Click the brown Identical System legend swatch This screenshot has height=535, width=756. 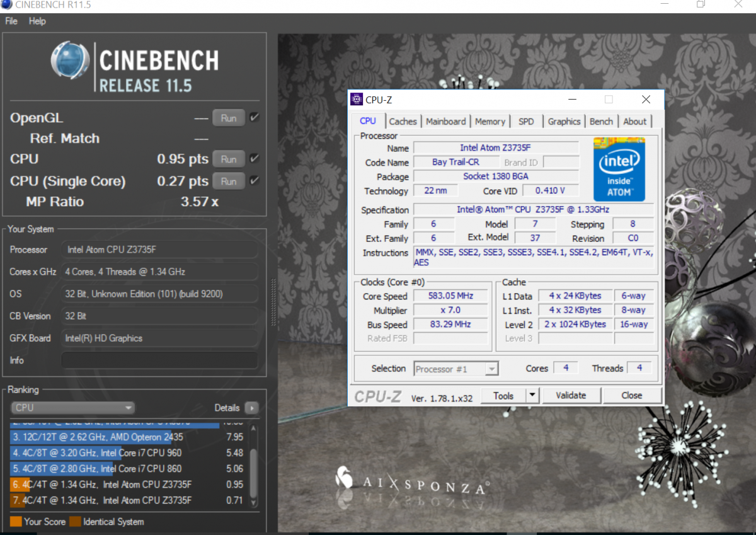[x=75, y=522]
